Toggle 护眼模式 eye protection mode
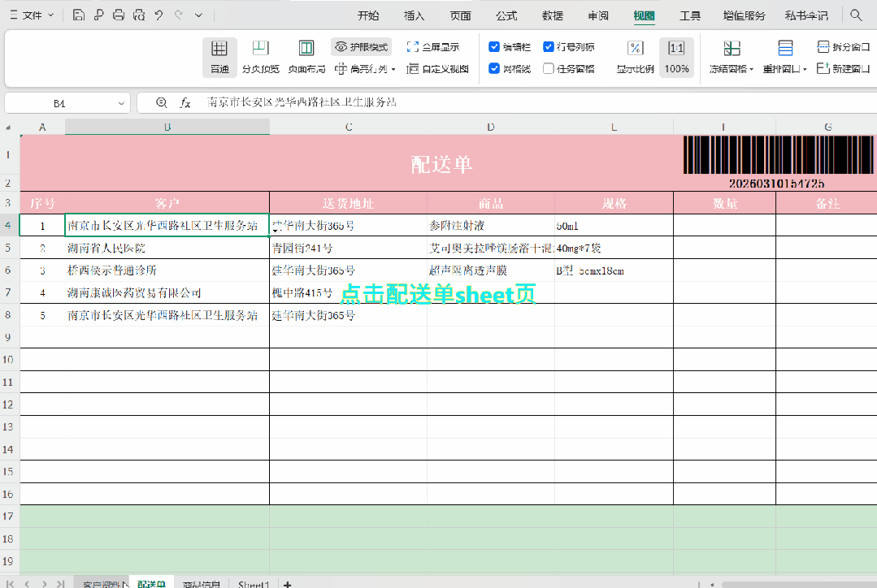 pos(362,47)
